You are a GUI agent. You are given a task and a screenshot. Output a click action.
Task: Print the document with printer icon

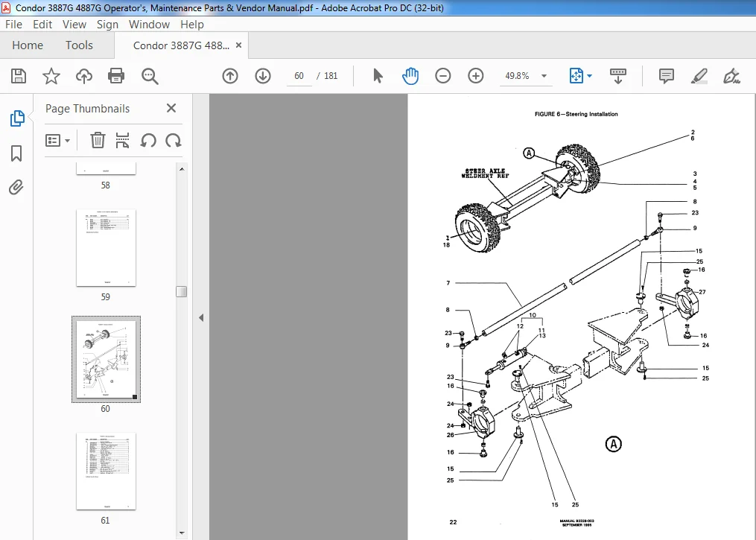[x=116, y=76]
